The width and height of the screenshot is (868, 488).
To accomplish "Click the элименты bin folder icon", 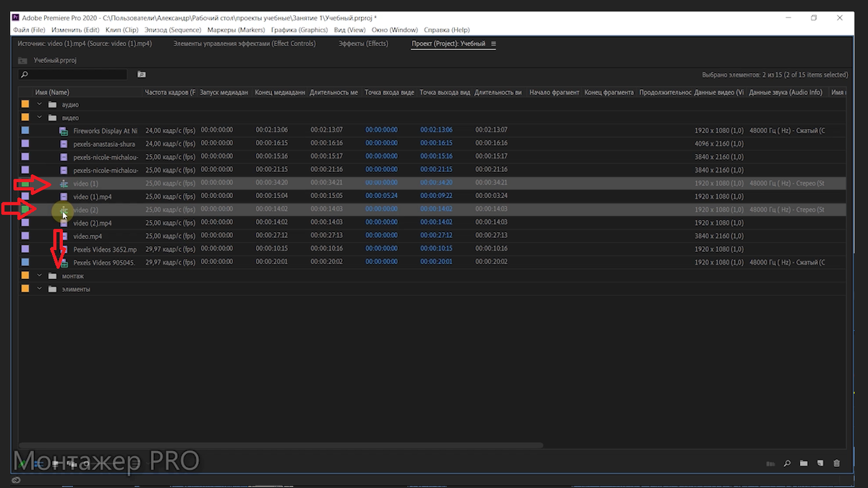I will (52, 289).
